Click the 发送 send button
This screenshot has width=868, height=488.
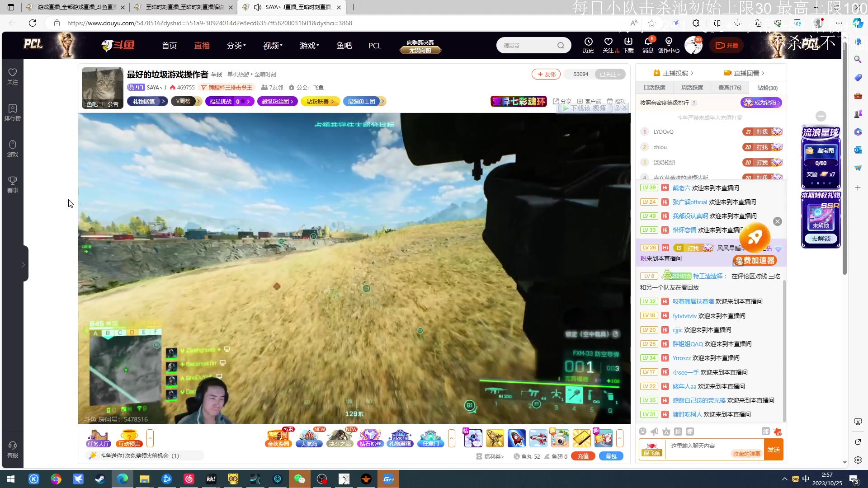(x=774, y=450)
